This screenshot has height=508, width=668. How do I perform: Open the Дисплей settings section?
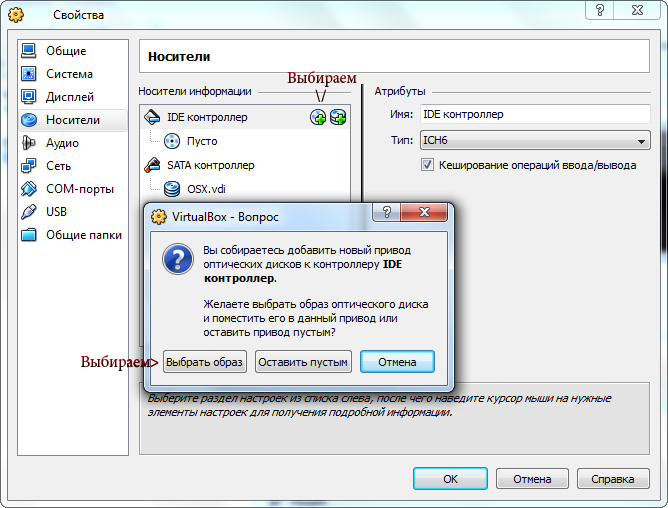click(x=73, y=97)
